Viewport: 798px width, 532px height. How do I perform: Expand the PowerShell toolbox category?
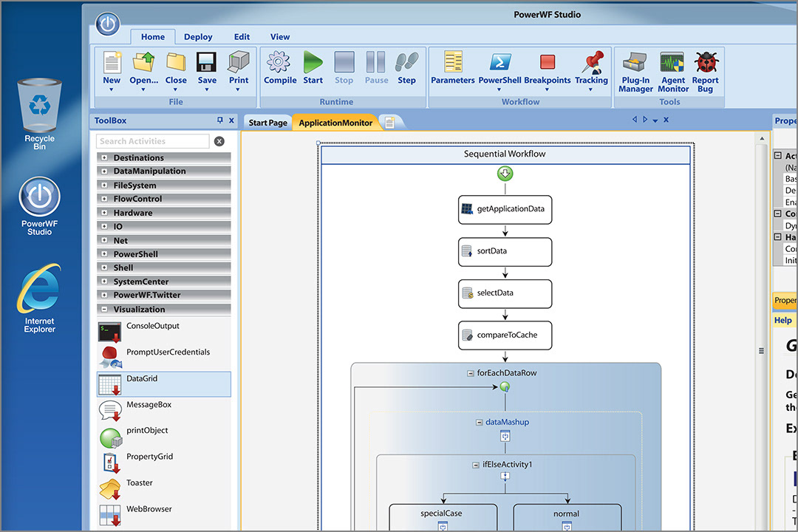[x=104, y=254]
